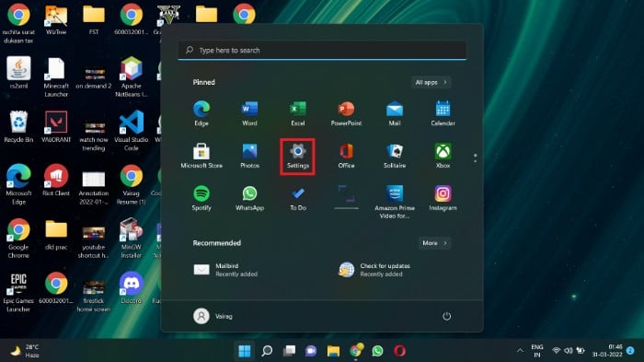Select Apache NetBeans desktop icon
644x362 pixels.
pyautogui.click(x=132, y=77)
